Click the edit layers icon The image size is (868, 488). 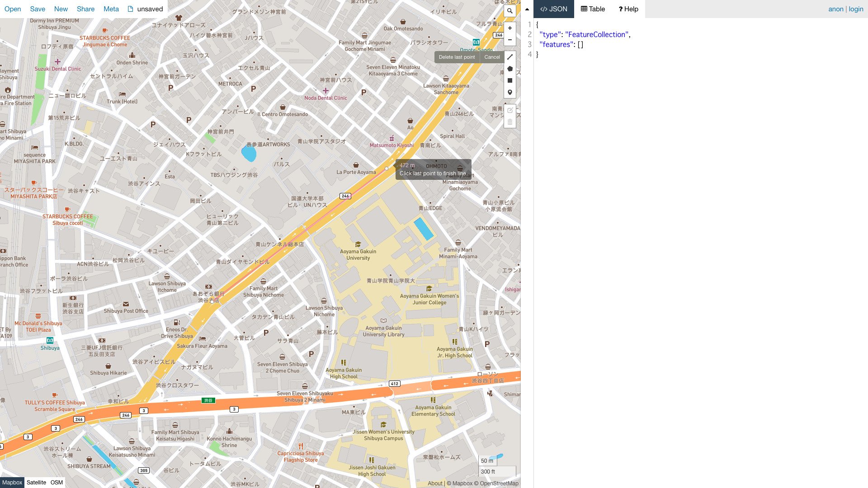[x=509, y=110]
